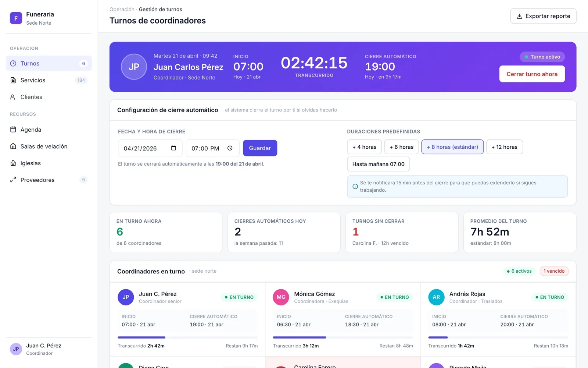The image size is (588, 368).
Task: Choose the + 8 horas (estándar) preset
Action: coord(452,147)
